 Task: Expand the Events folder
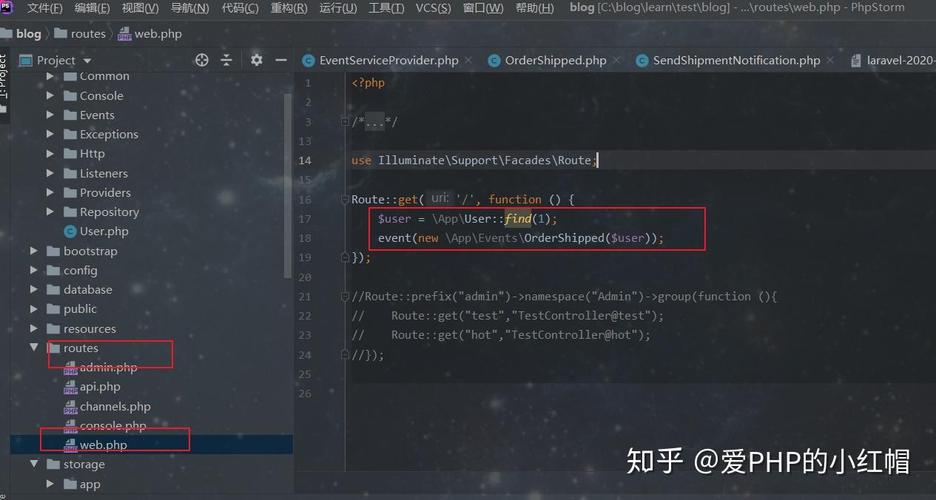tap(50, 115)
